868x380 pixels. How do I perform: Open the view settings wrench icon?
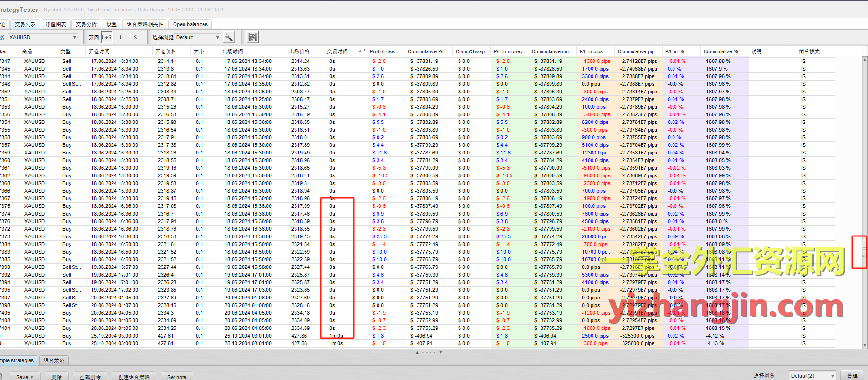[x=229, y=37]
